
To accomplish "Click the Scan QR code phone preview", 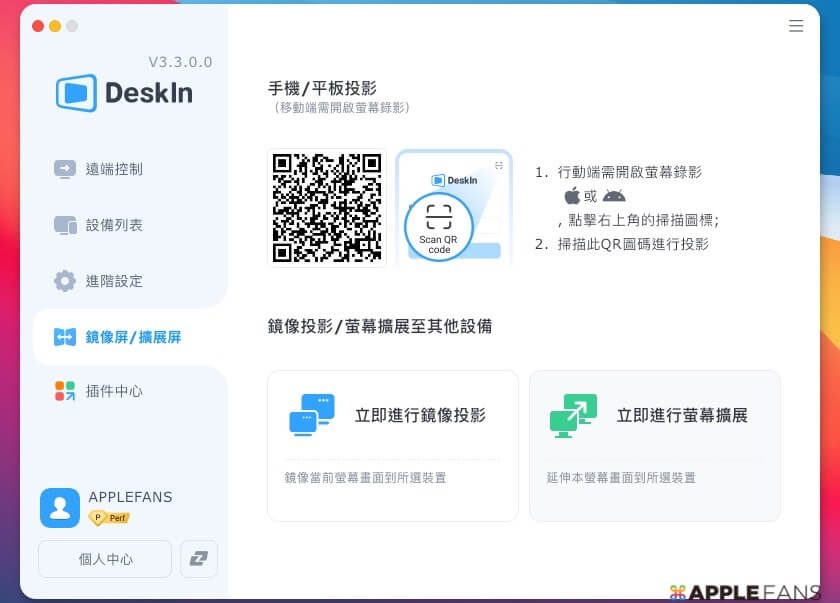I will pos(454,209).
